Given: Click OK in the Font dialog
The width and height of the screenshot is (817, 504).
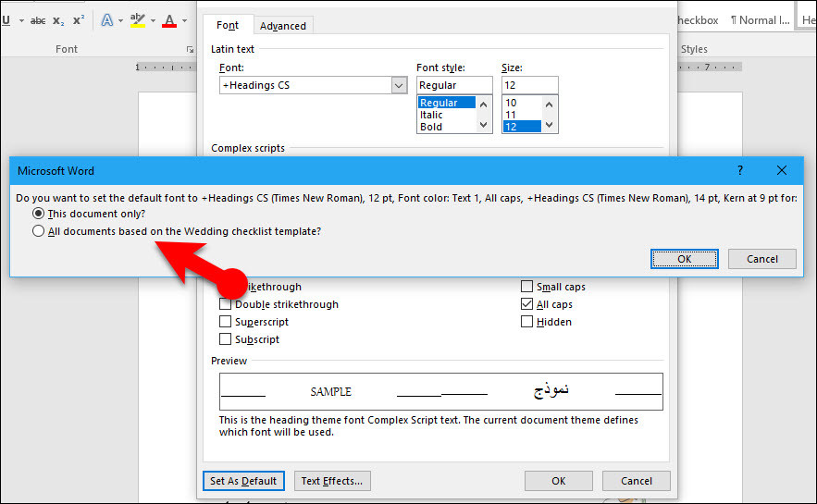Looking at the screenshot, I should [x=559, y=481].
